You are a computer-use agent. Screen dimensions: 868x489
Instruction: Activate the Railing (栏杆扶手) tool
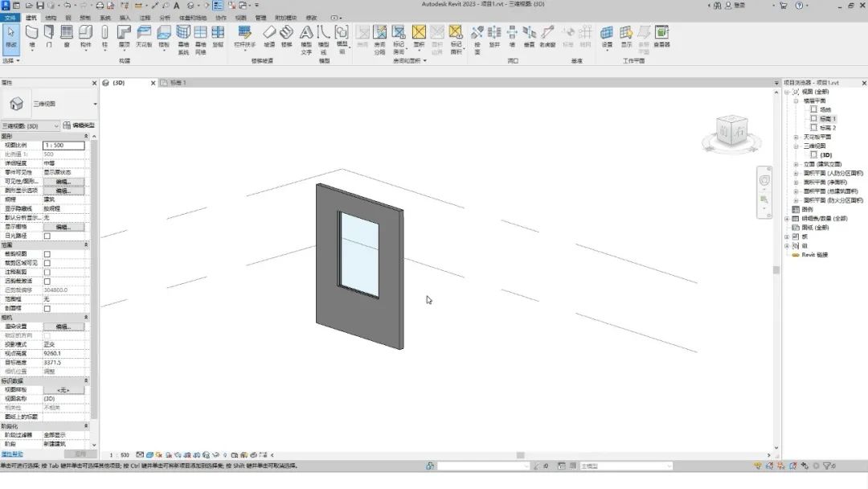click(244, 36)
